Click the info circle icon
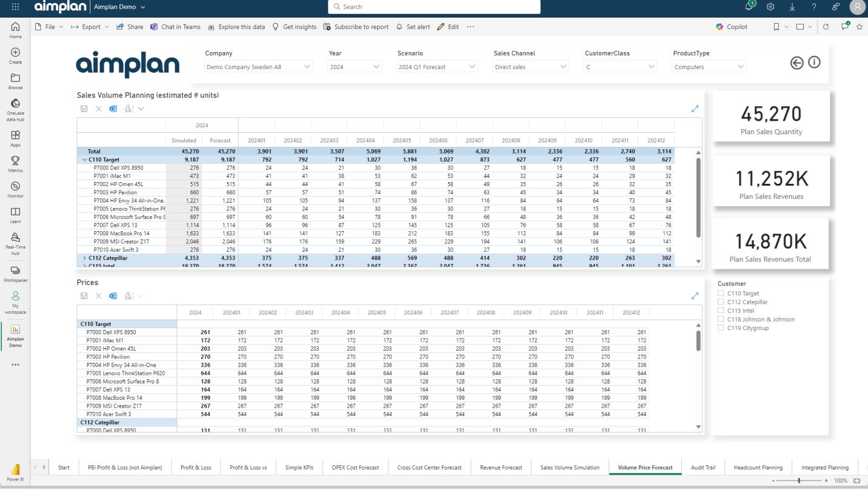This screenshot has width=868, height=489. click(x=814, y=62)
